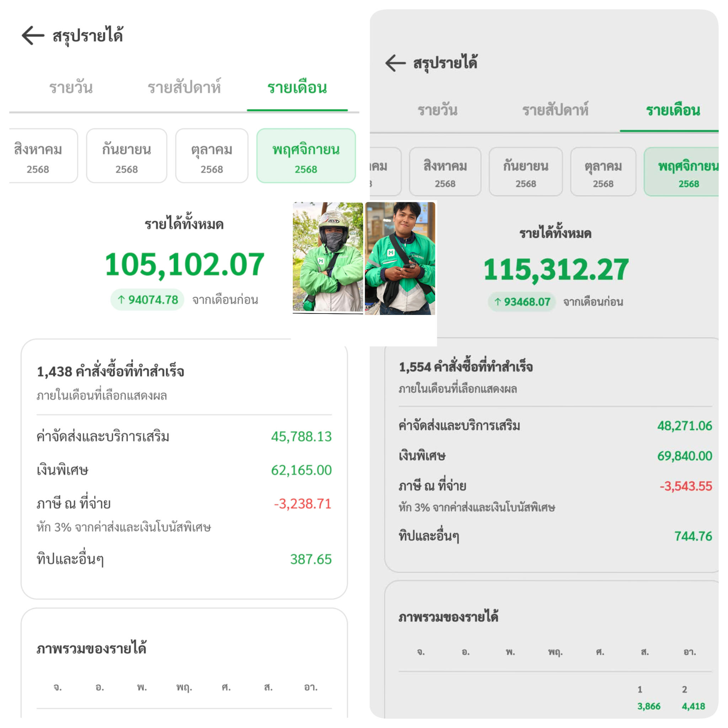Tap special bonus value 69,840.00
This screenshot has width=728, height=728.
685,456
